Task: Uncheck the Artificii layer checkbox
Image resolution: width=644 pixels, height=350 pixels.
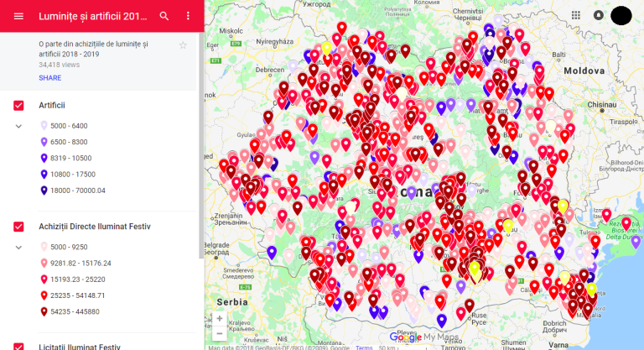Action: coord(18,106)
